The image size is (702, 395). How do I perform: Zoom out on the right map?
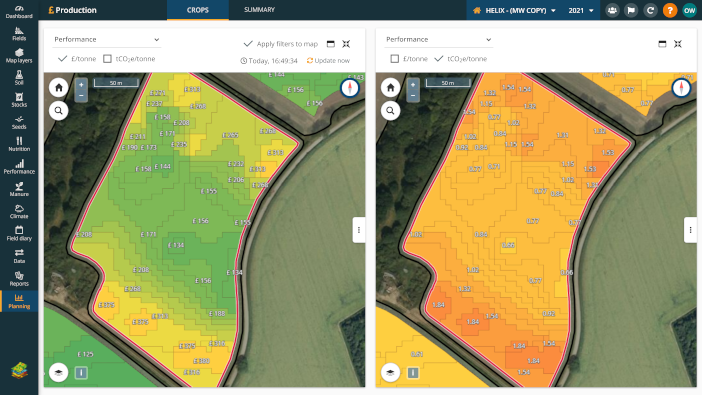pos(413,95)
